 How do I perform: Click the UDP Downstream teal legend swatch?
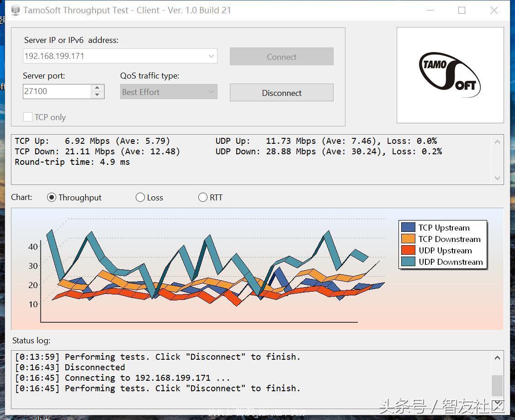coord(408,262)
